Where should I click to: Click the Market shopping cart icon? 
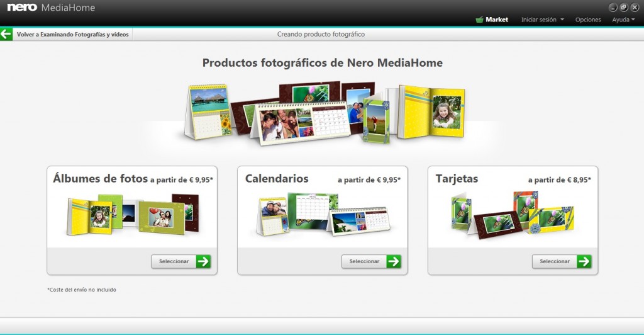(480, 20)
